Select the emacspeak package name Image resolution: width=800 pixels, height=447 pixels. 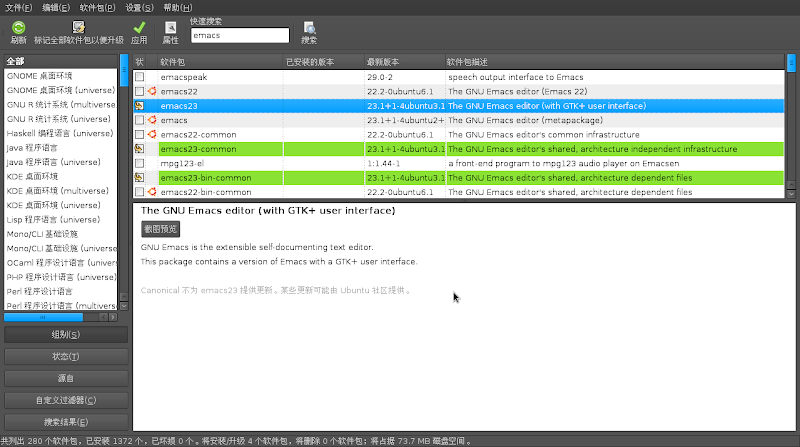(x=184, y=77)
